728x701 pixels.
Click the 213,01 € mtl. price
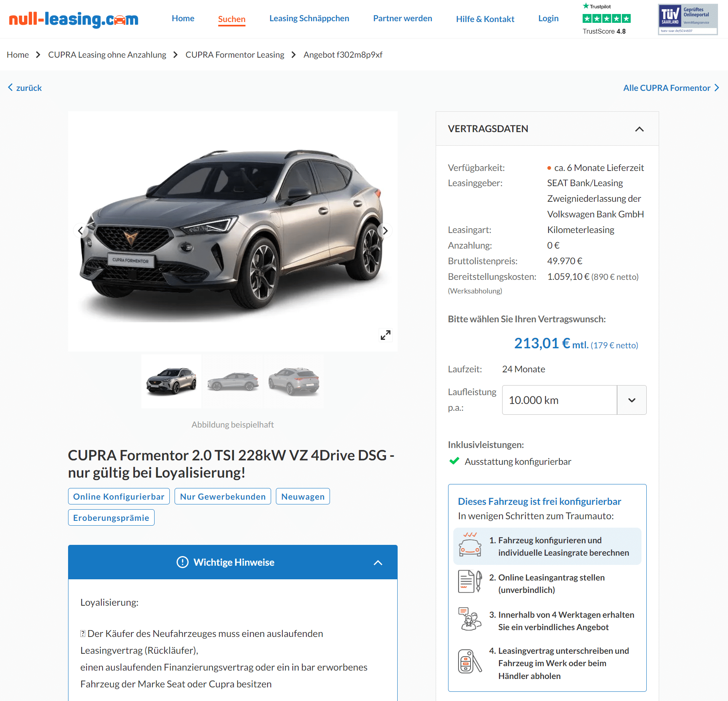click(x=551, y=343)
